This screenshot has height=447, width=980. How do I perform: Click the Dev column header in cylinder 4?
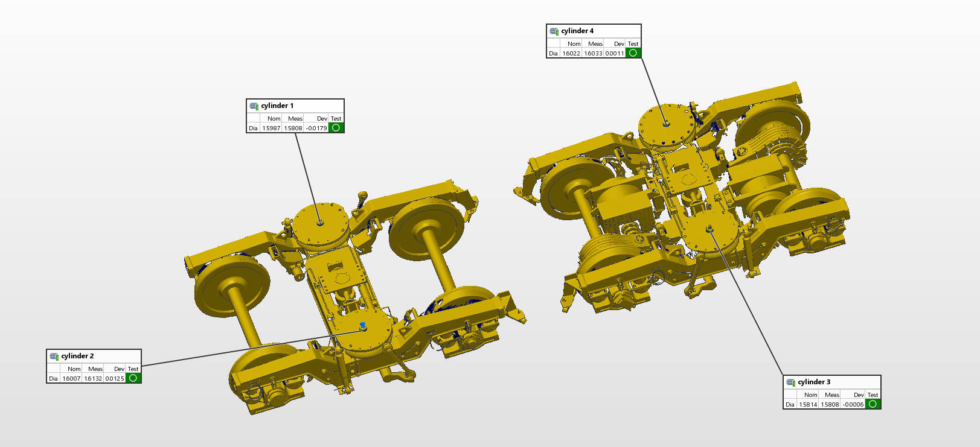point(619,44)
